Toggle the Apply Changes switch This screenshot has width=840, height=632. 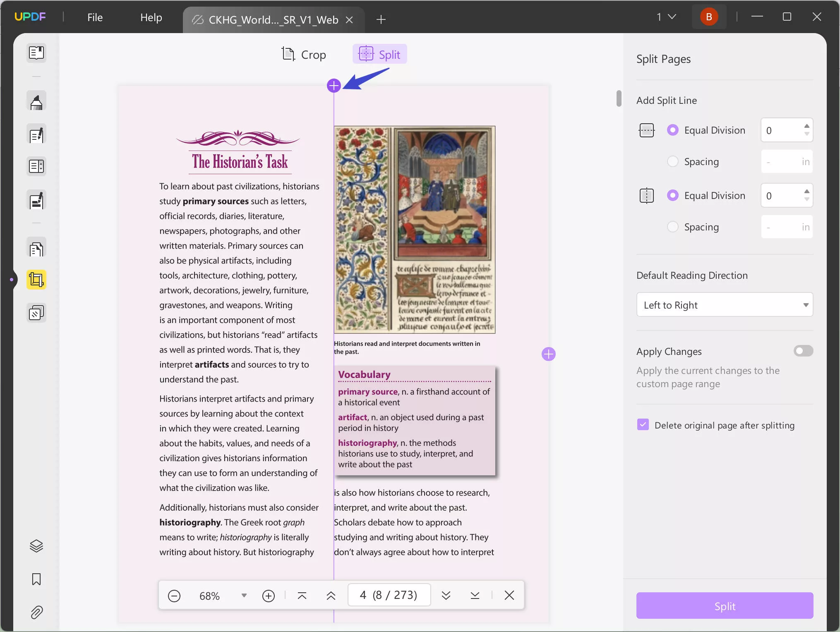click(803, 351)
